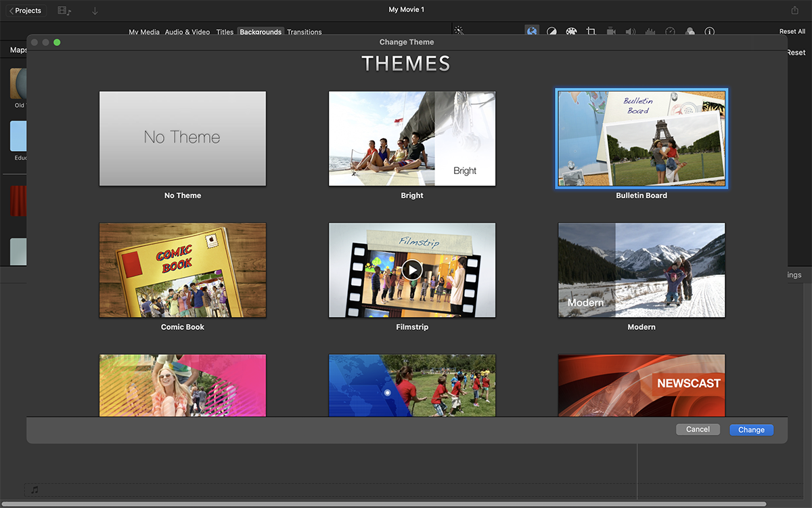Select the Noise Reduction equalizer icon
Viewport: 812px width, 508px height.
tap(650, 31)
